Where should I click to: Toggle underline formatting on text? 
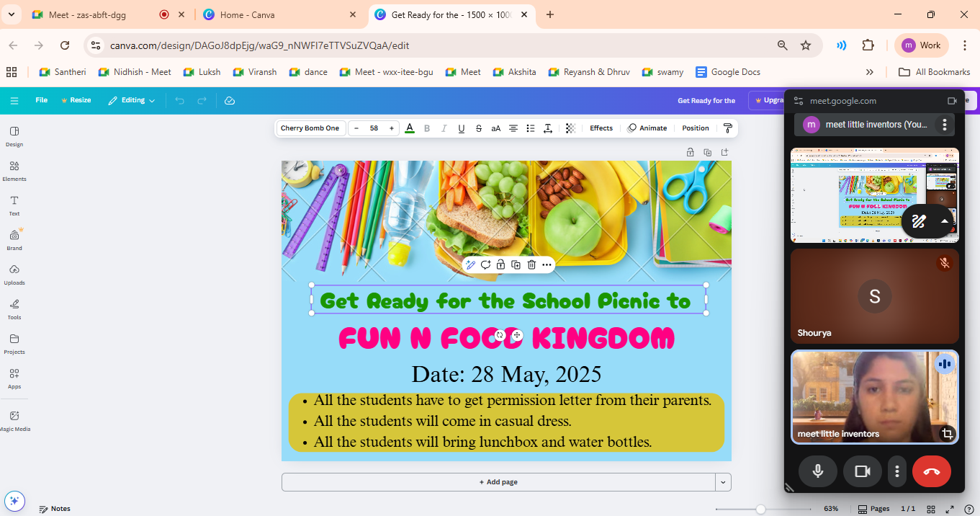click(x=462, y=128)
